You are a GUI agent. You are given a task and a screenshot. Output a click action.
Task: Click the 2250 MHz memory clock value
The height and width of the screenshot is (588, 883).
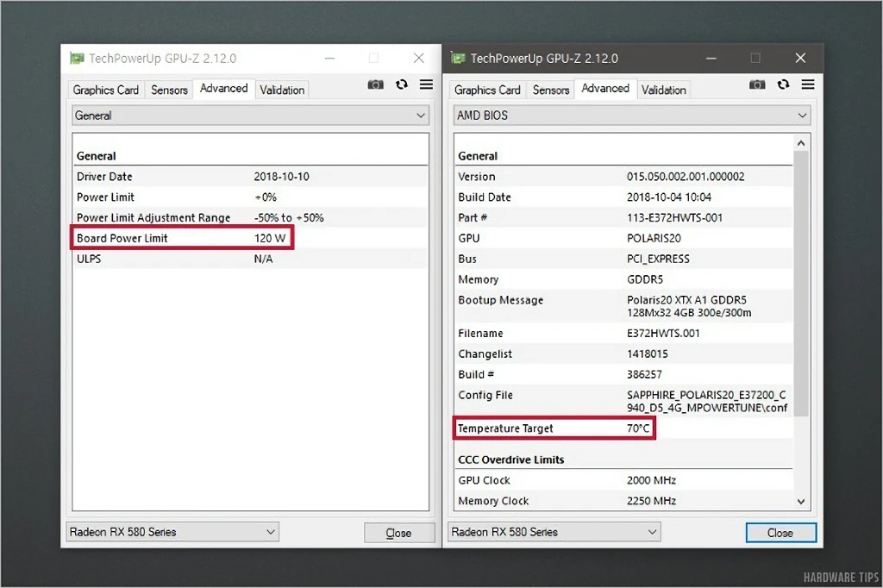(652, 501)
